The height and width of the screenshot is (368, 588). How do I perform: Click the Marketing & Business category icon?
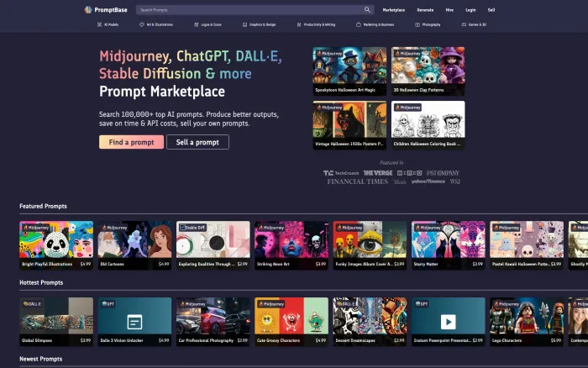tap(358, 24)
